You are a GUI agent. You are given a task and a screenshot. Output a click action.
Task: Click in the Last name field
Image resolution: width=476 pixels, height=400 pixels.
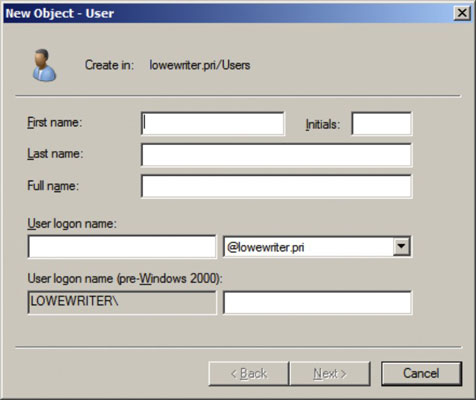[276, 155]
